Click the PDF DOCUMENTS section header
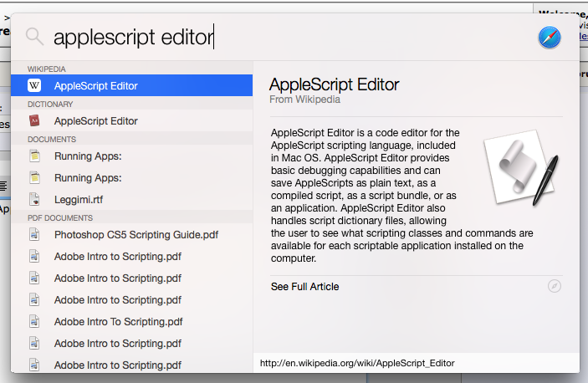 [60, 218]
